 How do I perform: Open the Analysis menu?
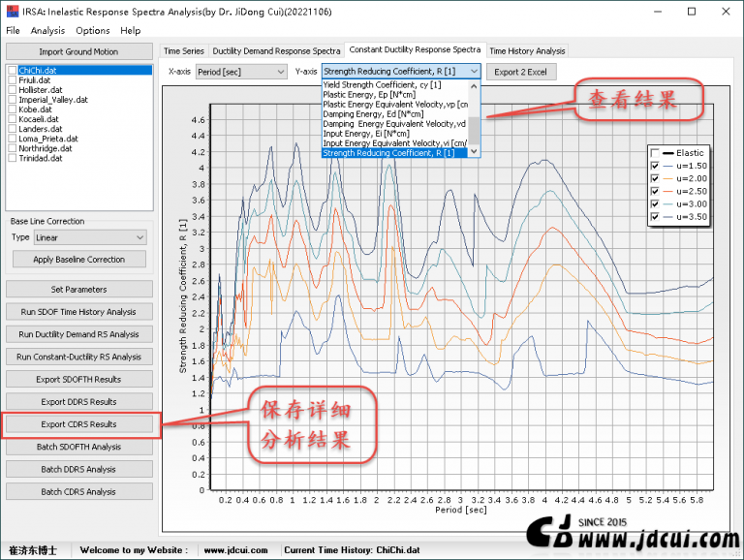pos(47,31)
